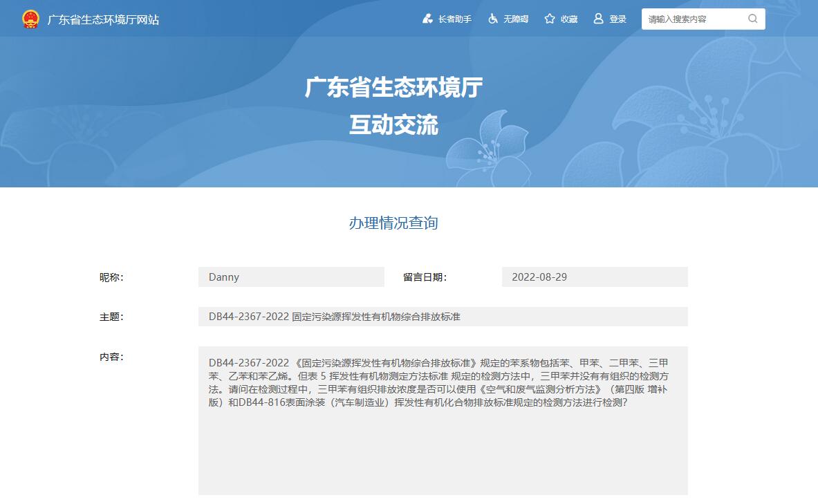Enable 无障碍 accessibility mode
This screenshot has height=504, width=818.
508,19
